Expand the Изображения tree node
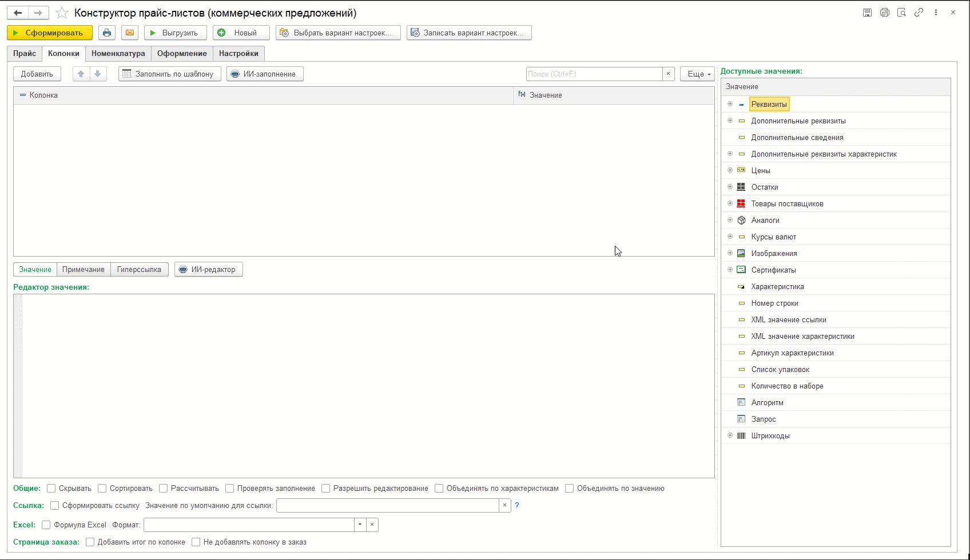The height and width of the screenshot is (560, 970). pos(730,253)
